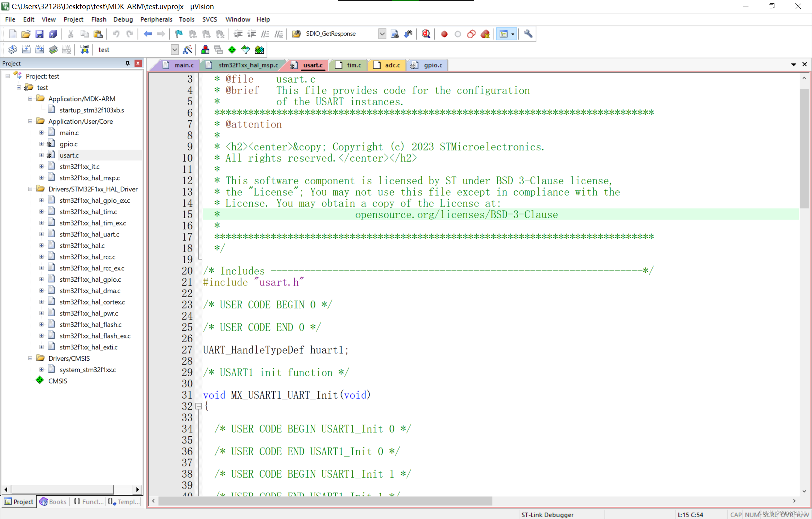Viewport: 812px width, 519px height.
Task: Build target files icon
Action: [x=26, y=50]
